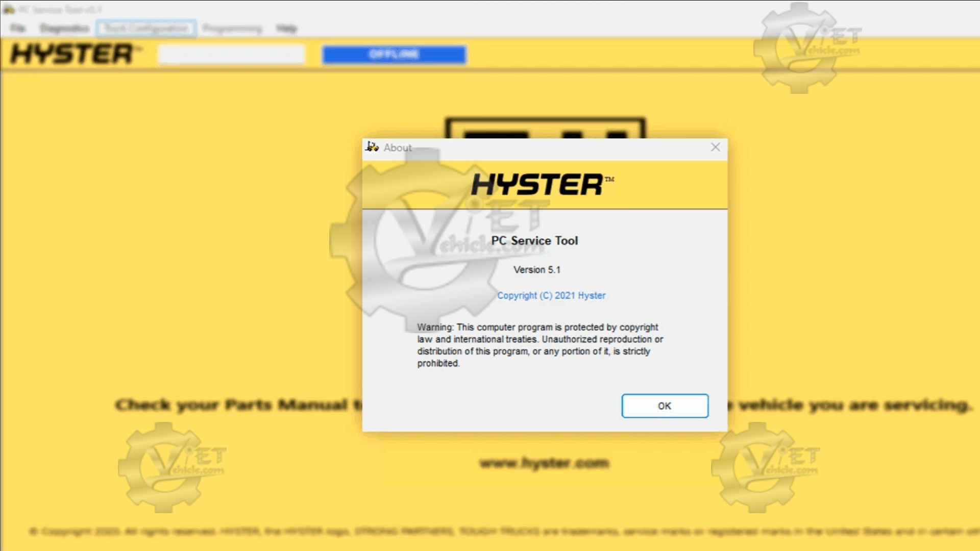980x551 pixels.
Task: Click the forklift icon in About title bar
Action: pos(372,147)
